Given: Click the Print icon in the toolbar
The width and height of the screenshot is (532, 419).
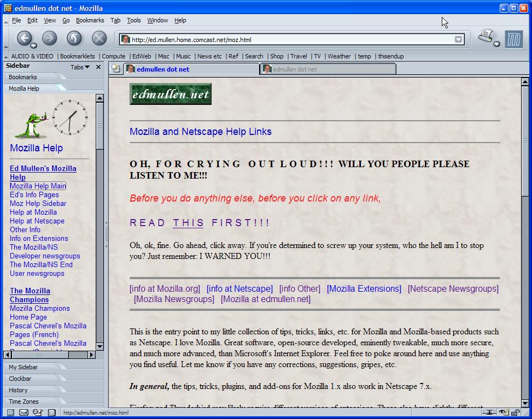Looking at the screenshot, I should coord(486,37).
